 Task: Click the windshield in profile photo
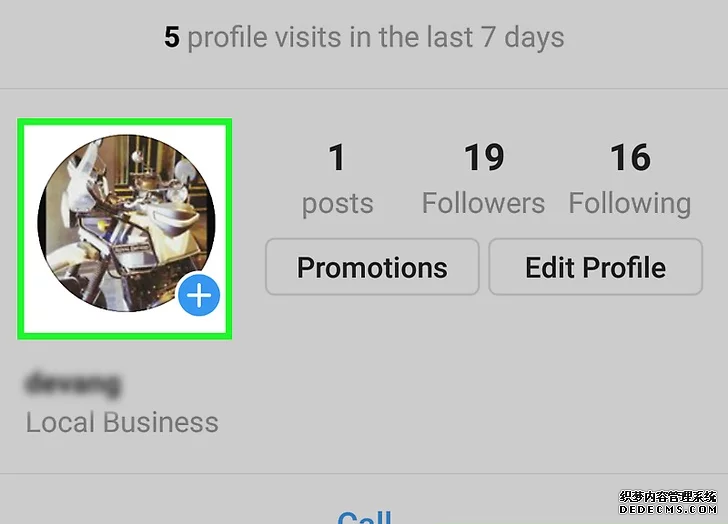coord(84,176)
